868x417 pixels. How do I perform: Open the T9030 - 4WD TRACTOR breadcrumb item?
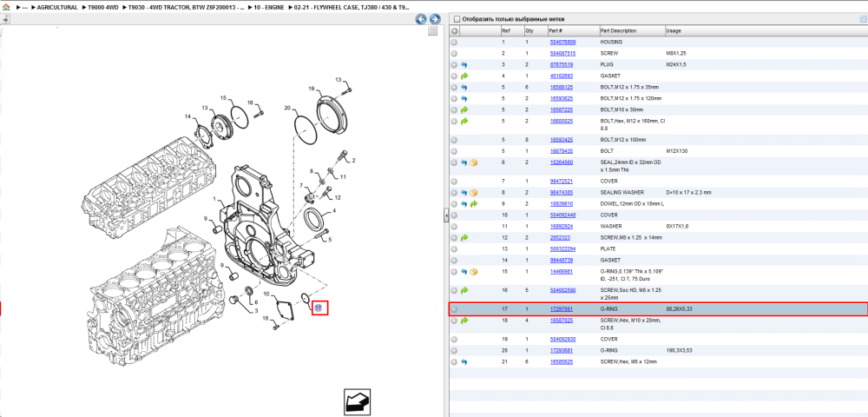pos(186,8)
